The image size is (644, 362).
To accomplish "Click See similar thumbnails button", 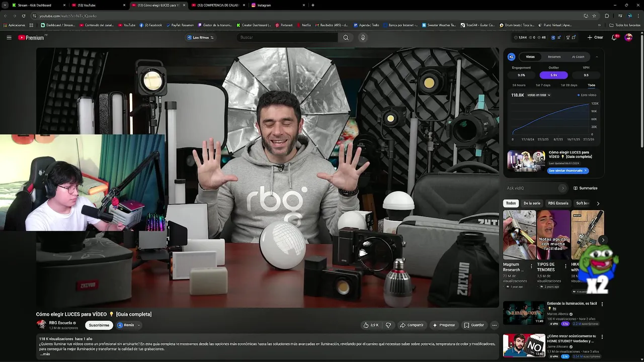I will coord(568,170).
